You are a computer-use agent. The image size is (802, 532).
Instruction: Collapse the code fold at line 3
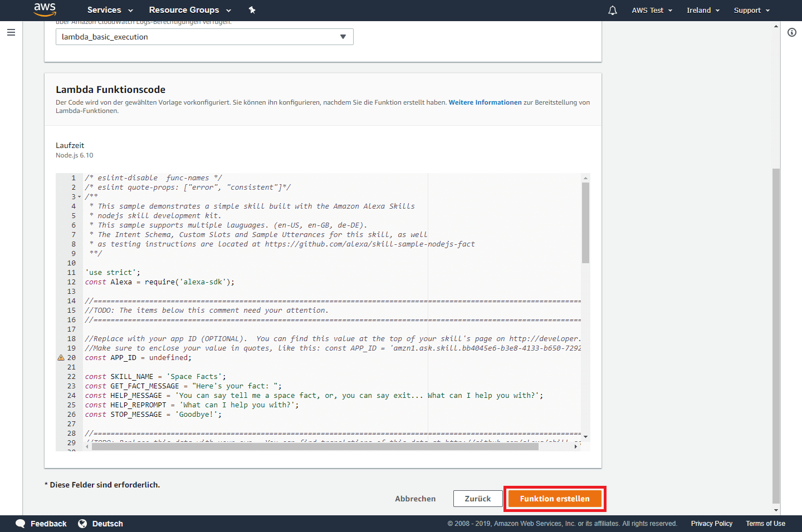coord(80,197)
